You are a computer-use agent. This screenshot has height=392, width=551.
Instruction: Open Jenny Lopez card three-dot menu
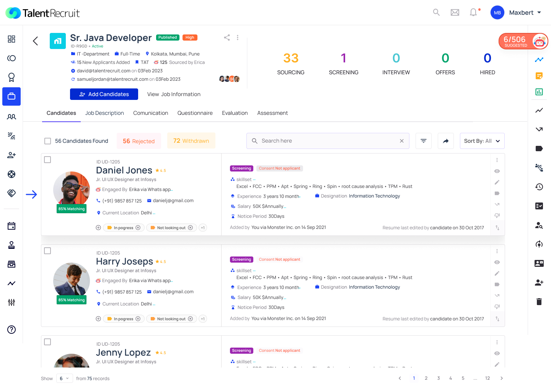pyautogui.click(x=497, y=342)
